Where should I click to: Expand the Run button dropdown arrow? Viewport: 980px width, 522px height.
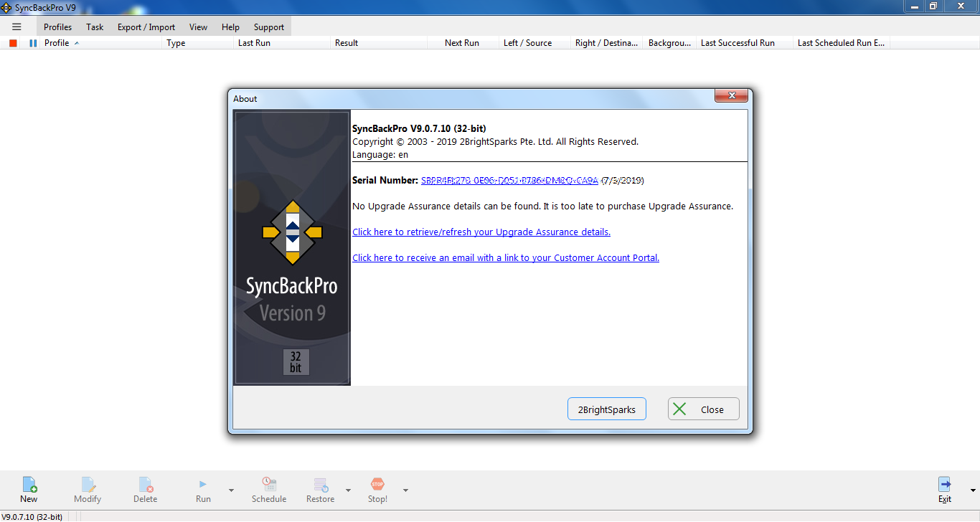click(x=231, y=490)
